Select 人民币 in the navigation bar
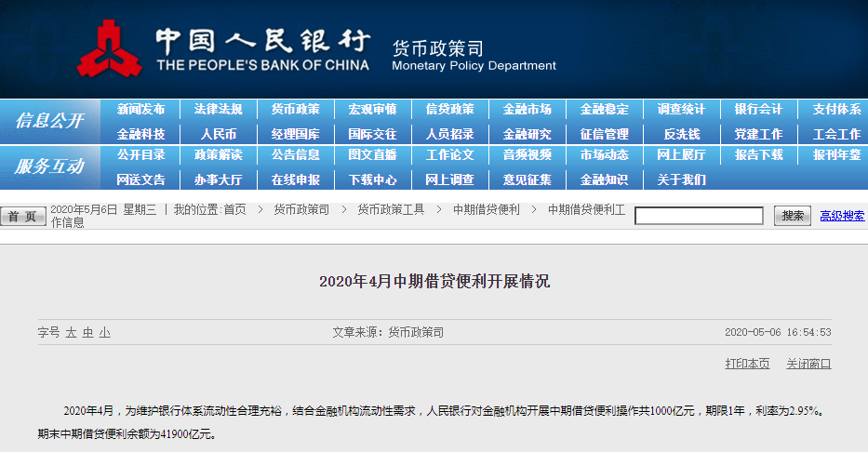 [x=219, y=134]
